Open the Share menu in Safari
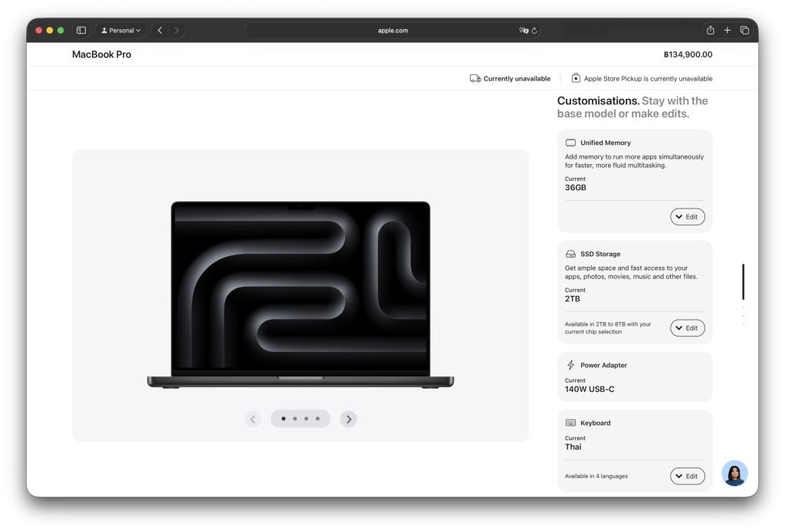The image size is (785, 532). point(710,31)
